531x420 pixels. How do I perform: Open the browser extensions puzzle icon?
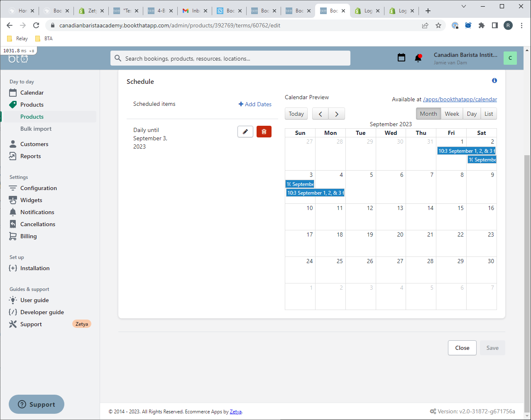(482, 25)
